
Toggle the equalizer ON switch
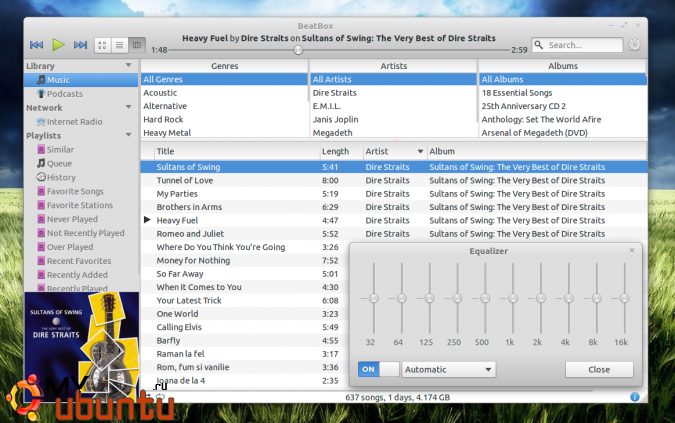(x=378, y=369)
